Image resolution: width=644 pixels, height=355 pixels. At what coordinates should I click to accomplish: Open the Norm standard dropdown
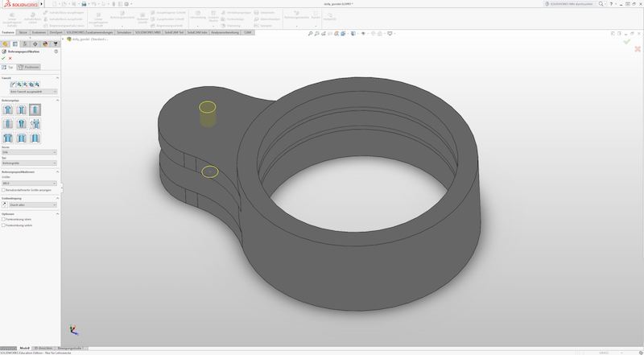29,152
